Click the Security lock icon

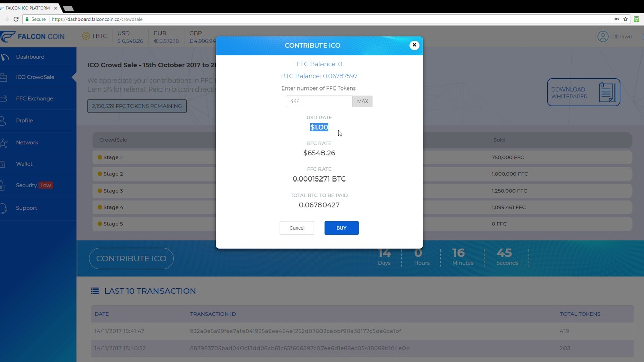[x=3, y=185]
